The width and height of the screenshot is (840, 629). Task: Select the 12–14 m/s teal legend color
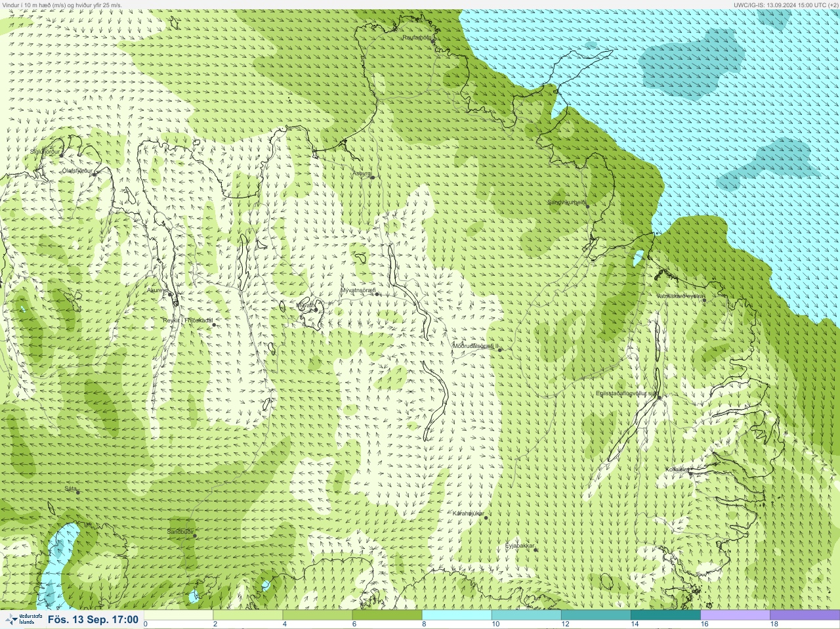coord(596,615)
